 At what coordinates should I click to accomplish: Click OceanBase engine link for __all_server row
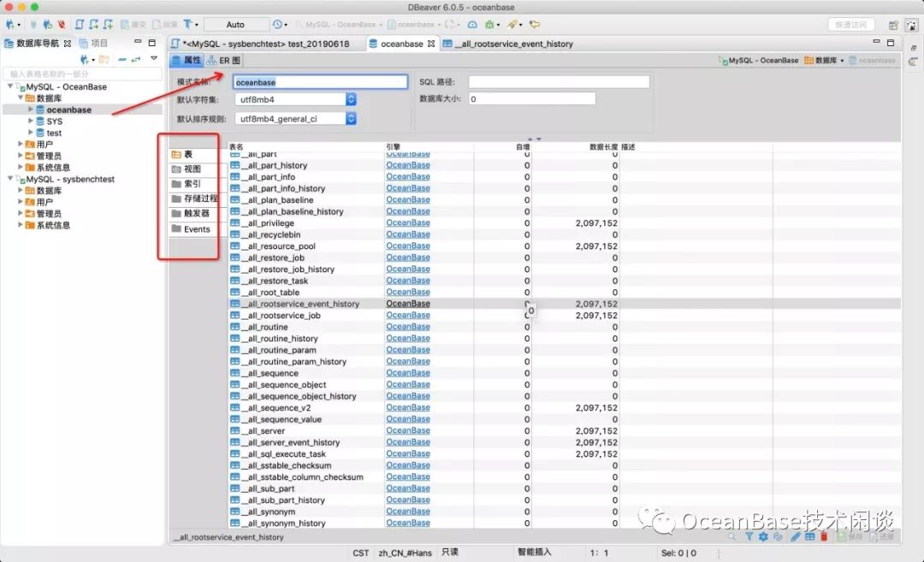coord(408,431)
